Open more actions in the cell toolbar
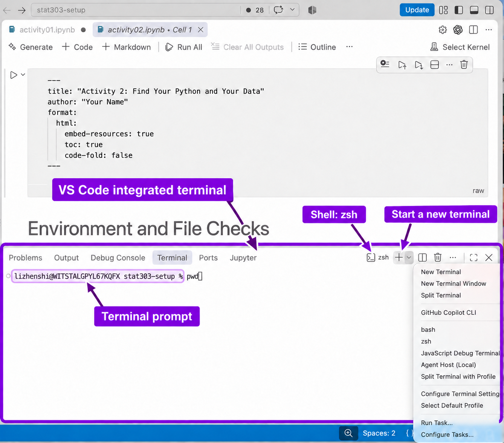 pyautogui.click(x=449, y=65)
